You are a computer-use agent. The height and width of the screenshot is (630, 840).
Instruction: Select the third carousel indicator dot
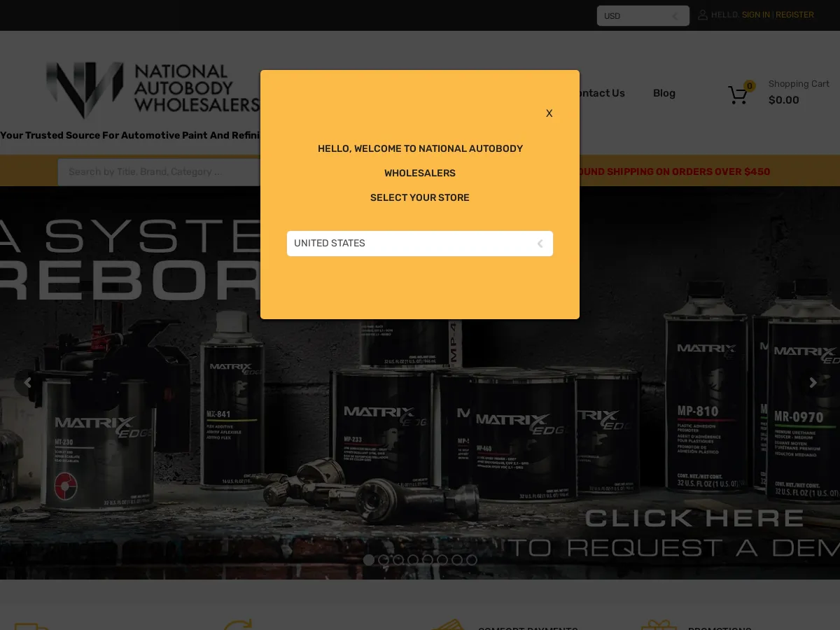[398, 559]
